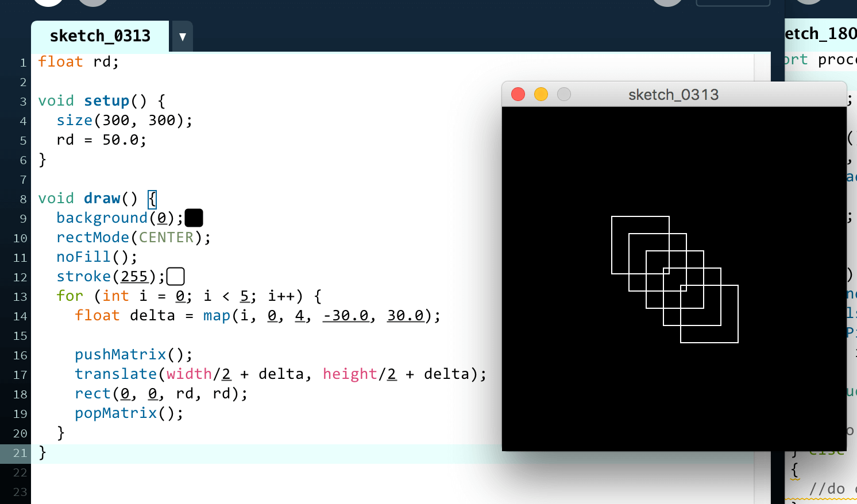Click the translate function call on line 17
Screen dimensions: 857x504
point(115,374)
